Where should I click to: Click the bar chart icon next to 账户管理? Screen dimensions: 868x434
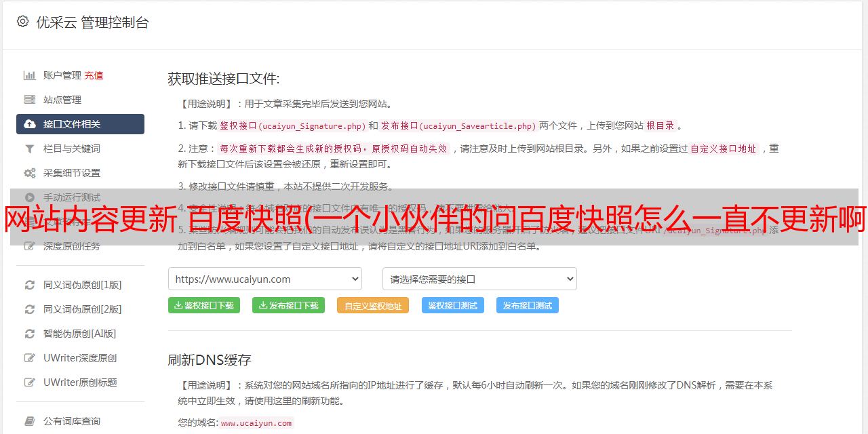(x=30, y=75)
